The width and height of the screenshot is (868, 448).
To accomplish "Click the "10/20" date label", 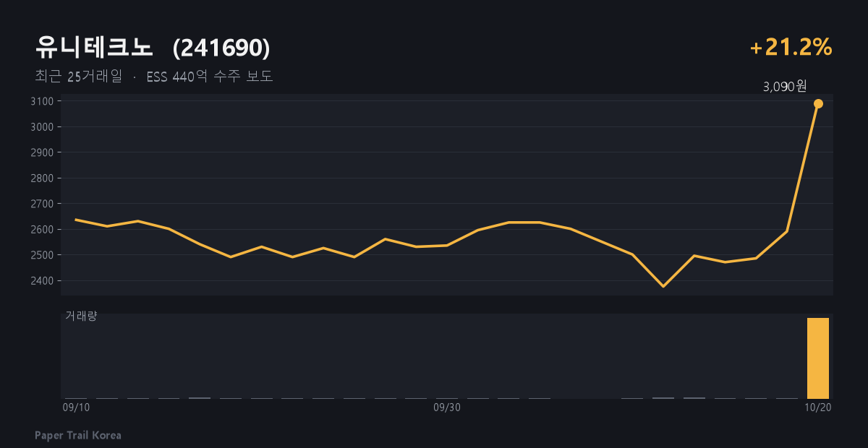I will pyautogui.click(x=818, y=408).
